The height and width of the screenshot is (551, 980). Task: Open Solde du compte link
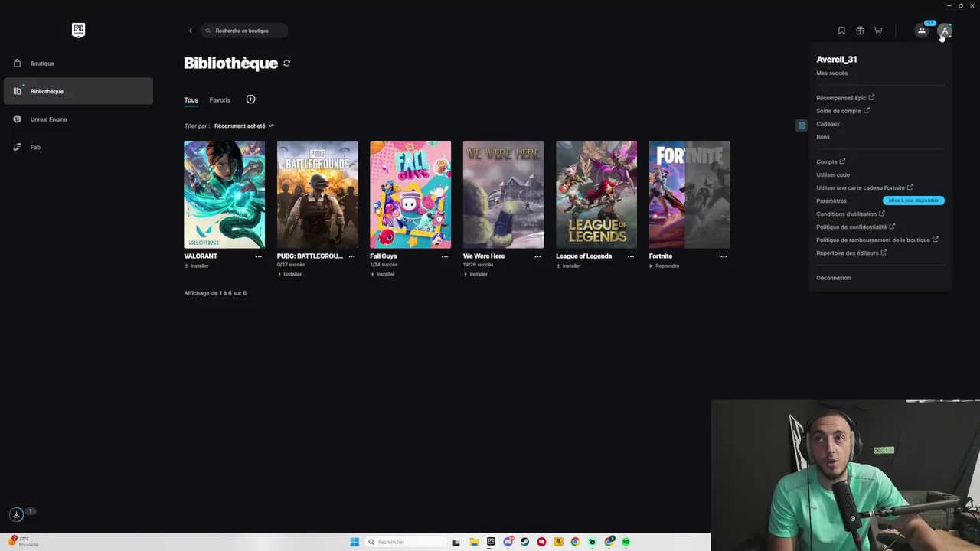pos(843,111)
